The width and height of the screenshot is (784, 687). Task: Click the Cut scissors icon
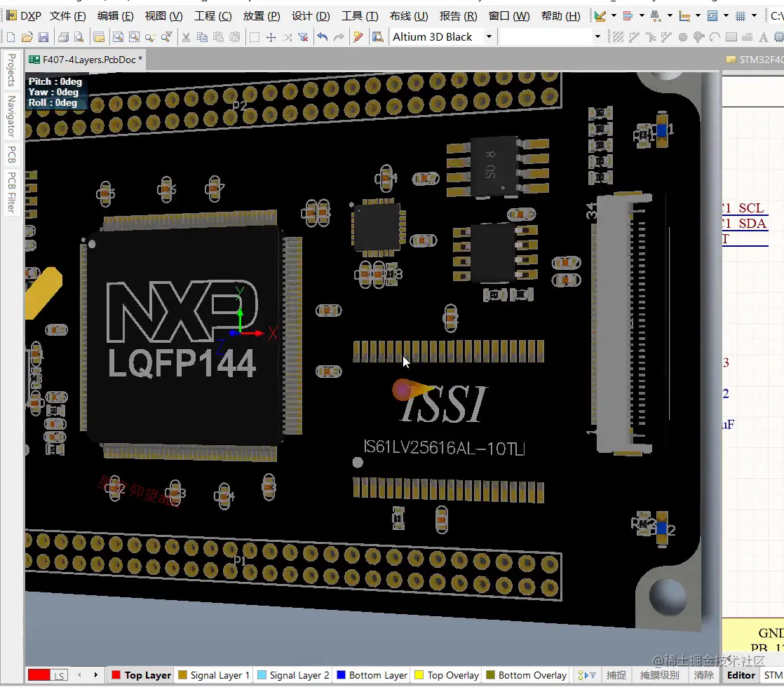pos(186,37)
